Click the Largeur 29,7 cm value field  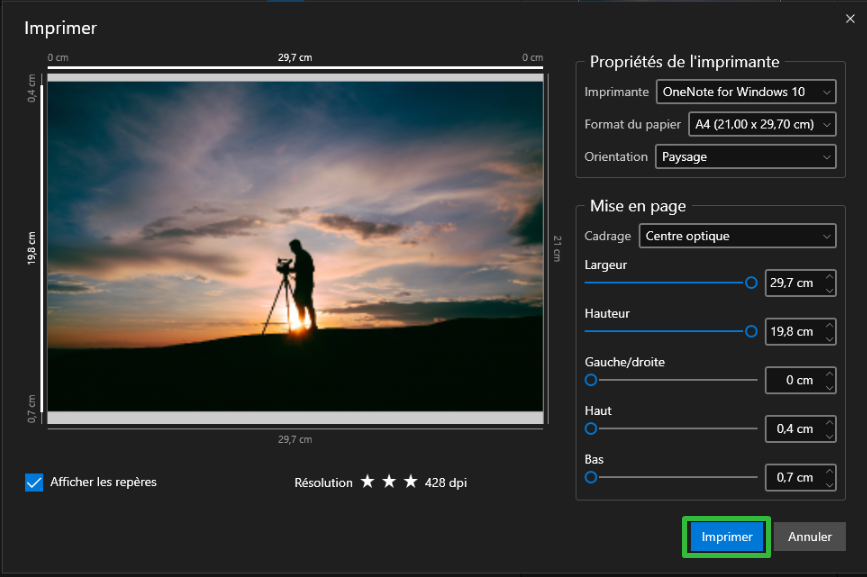tap(794, 283)
